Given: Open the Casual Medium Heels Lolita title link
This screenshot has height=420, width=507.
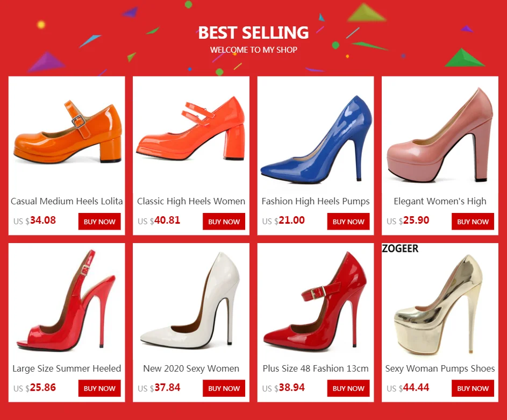Looking at the screenshot, I should point(67,201).
